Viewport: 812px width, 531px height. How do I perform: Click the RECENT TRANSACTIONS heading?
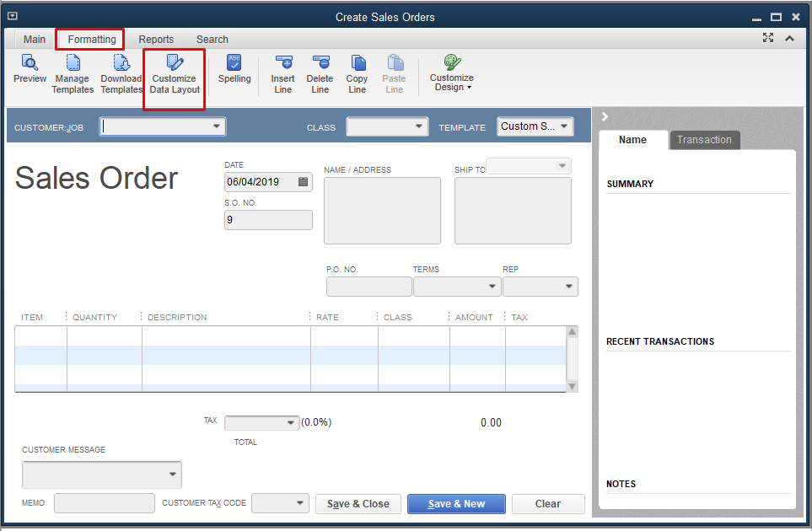[x=660, y=341]
